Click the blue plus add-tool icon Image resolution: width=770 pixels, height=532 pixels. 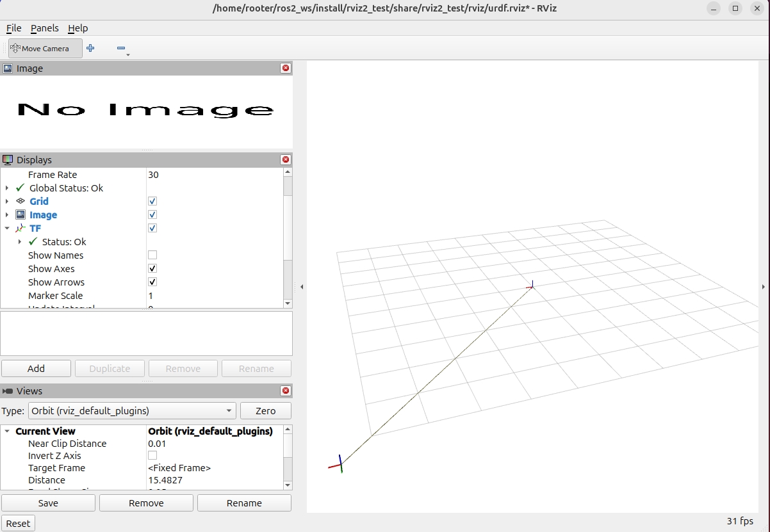[90, 48]
